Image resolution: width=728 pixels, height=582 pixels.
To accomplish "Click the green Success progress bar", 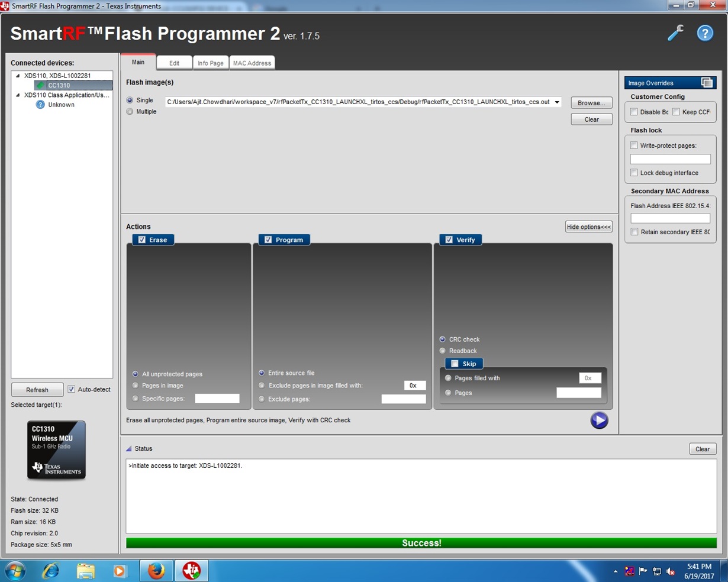I will (x=421, y=543).
